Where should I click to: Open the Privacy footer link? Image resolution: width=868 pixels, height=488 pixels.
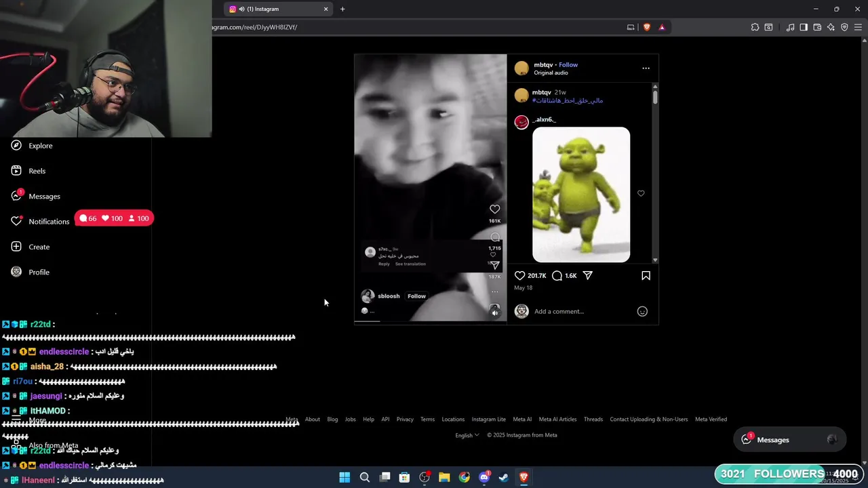405,419
